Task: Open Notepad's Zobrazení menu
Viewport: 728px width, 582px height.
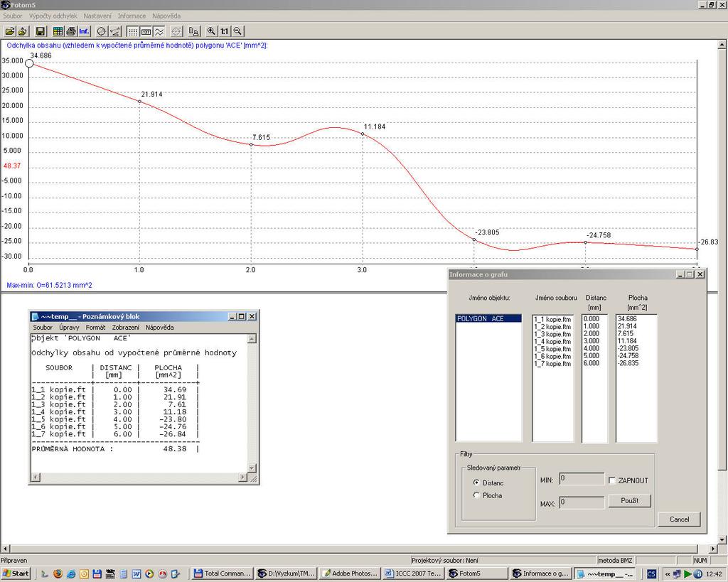Action: click(125, 327)
